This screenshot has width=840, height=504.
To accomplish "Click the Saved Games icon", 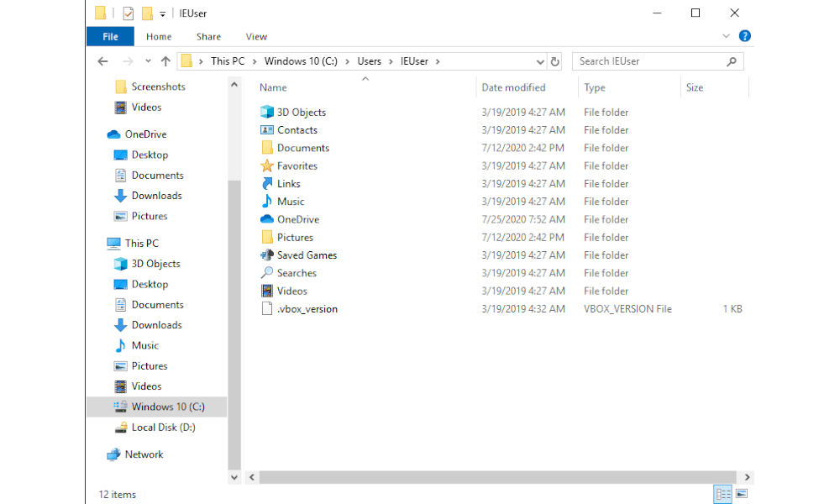I will point(267,255).
